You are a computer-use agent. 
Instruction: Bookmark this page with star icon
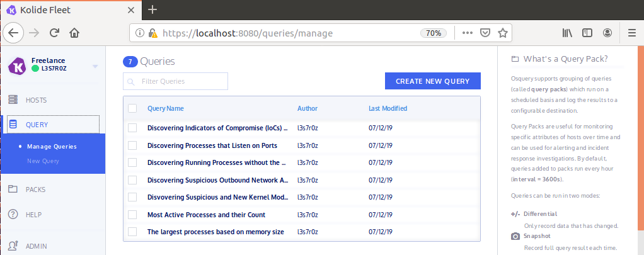[503, 33]
